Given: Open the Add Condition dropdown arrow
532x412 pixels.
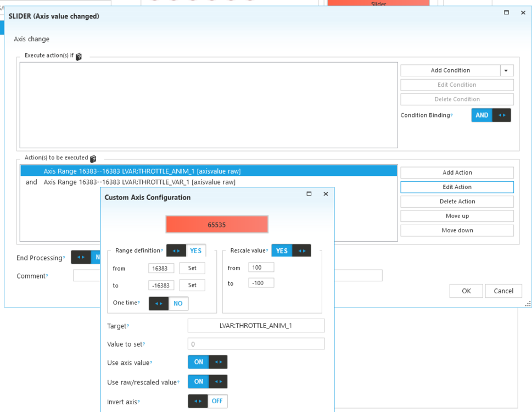Looking at the screenshot, I should (x=507, y=70).
